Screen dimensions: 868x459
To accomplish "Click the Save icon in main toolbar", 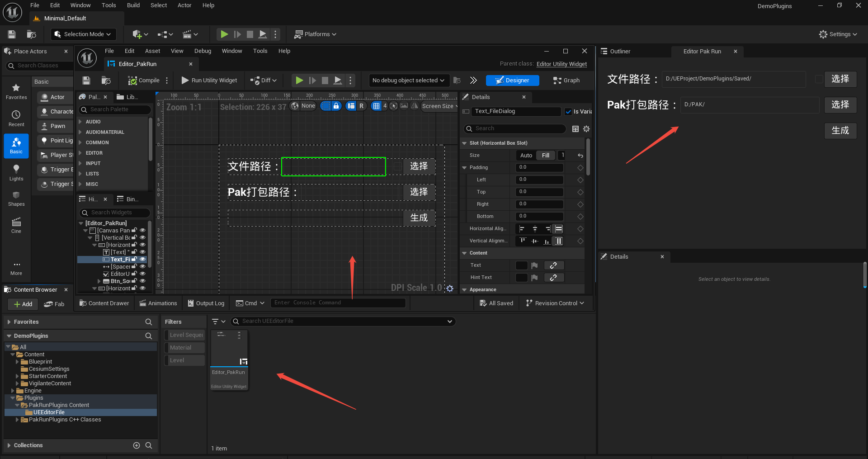I will (12, 34).
